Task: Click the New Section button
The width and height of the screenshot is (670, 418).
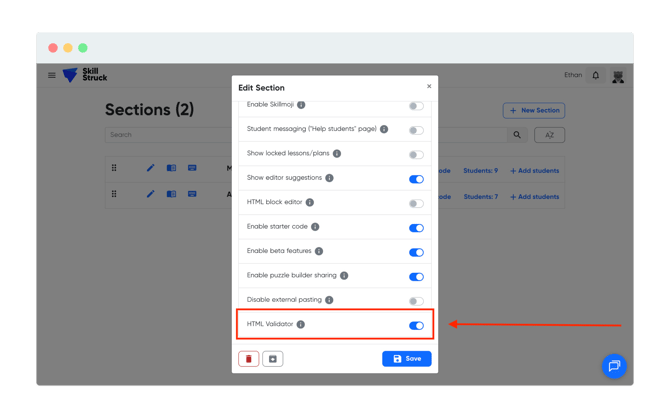Action: pyautogui.click(x=534, y=110)
